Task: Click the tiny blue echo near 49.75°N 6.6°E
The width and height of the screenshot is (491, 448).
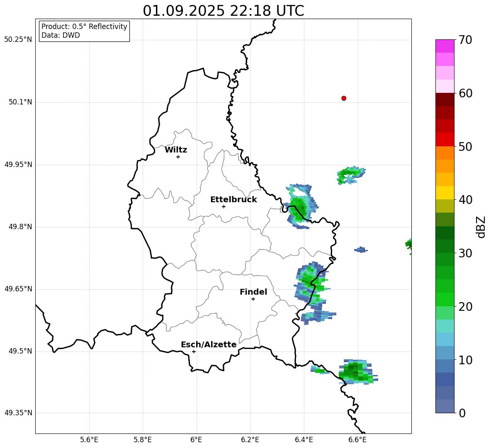Action: click(x=361, y=249)
